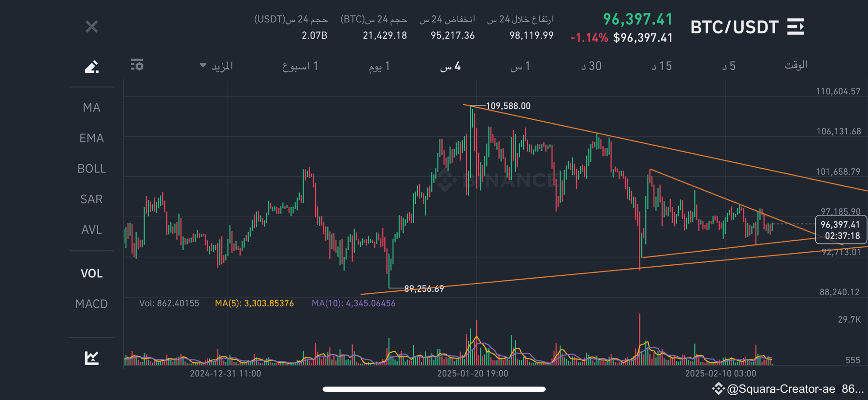Select the 5 د timeframe

[729, 66]
